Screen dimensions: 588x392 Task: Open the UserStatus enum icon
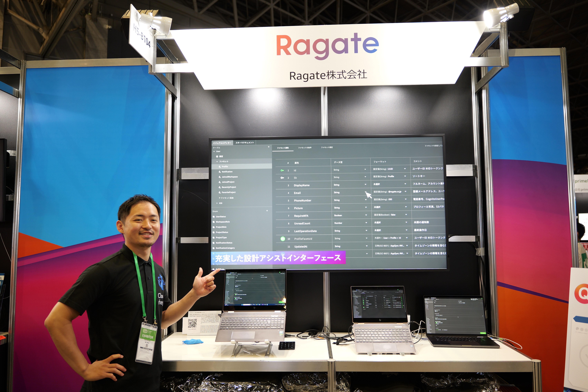(214, 217)
